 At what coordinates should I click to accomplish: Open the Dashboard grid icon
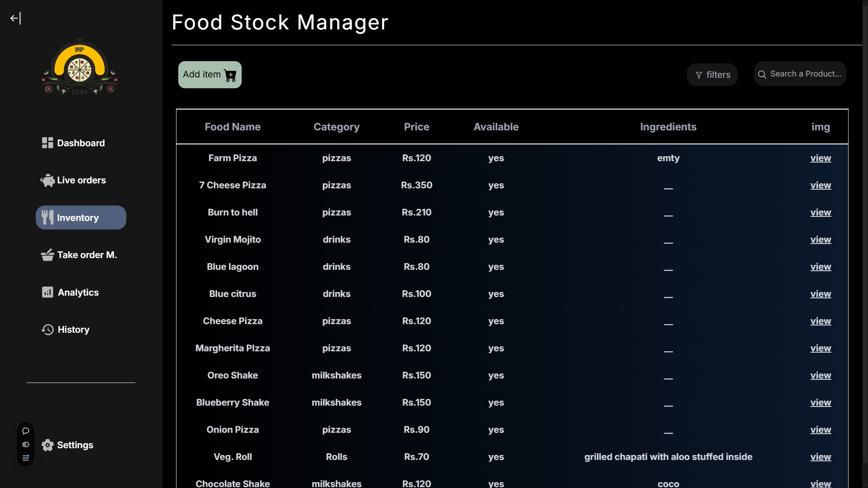(48, 143)
